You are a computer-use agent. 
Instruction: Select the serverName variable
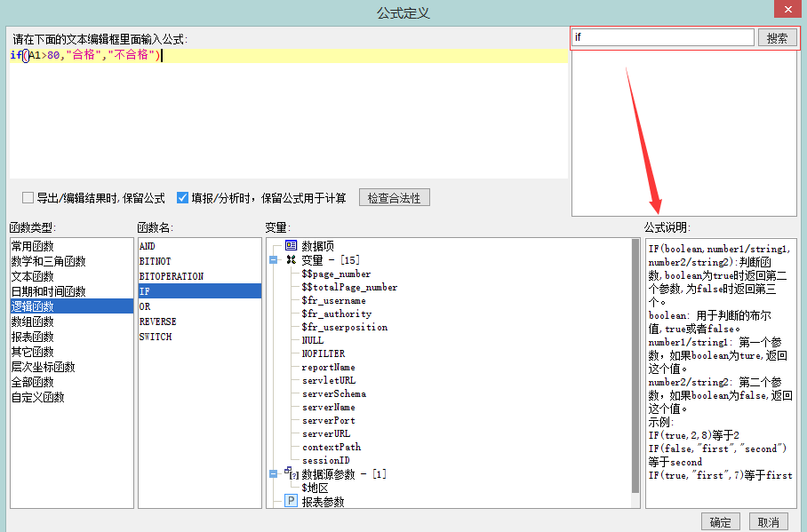tap(328, 407)
